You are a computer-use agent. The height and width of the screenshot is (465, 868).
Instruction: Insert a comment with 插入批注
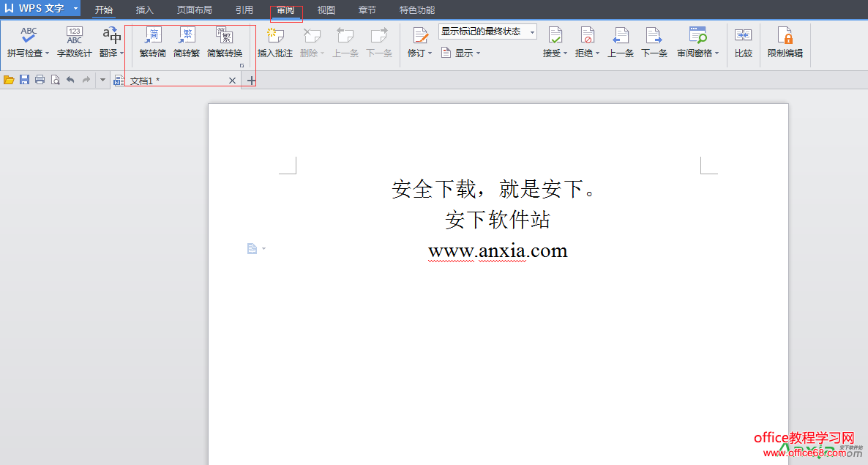click(274, 36)
